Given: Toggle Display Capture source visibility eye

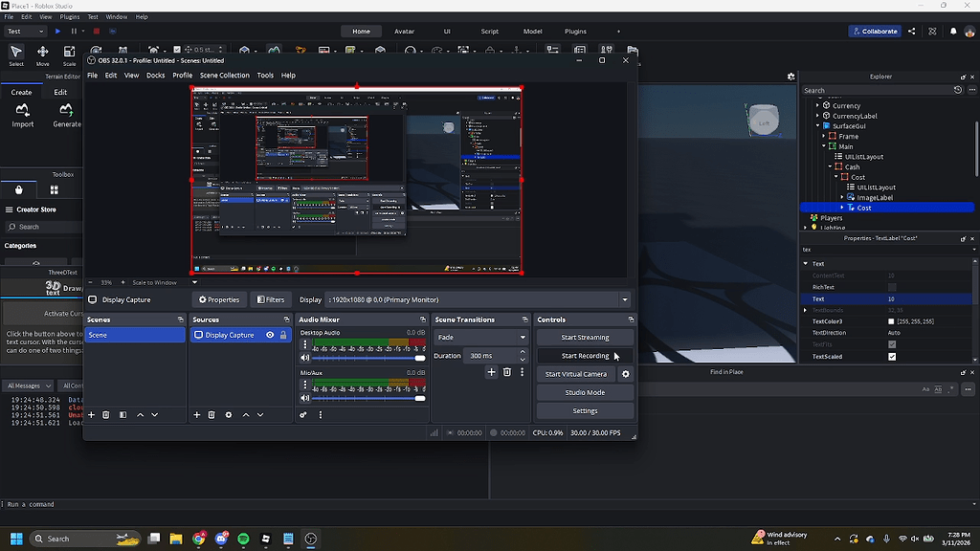Looking at the screenshot, I should tap(270, 335).
